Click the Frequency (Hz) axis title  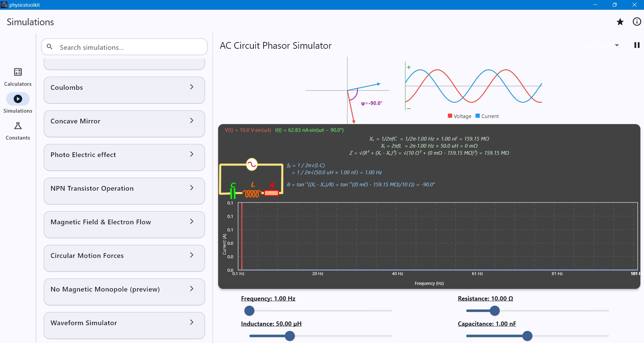click(429, 283)
